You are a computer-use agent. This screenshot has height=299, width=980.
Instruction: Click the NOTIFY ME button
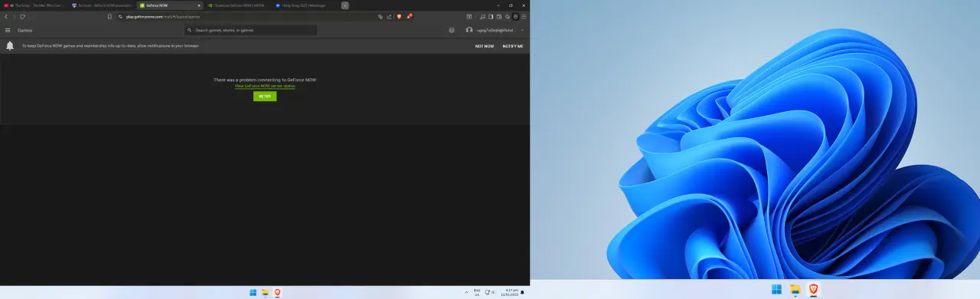[513, 46]
